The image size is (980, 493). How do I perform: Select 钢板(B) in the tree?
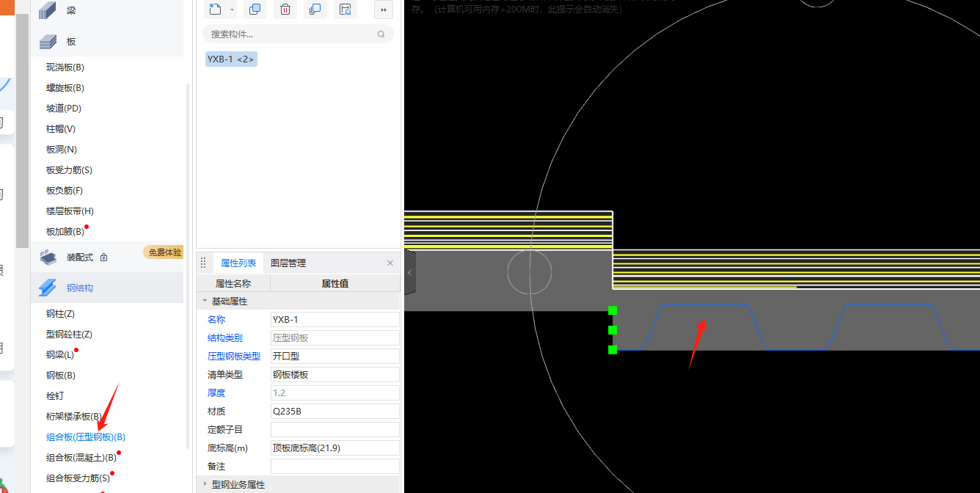tap(61, 376)
